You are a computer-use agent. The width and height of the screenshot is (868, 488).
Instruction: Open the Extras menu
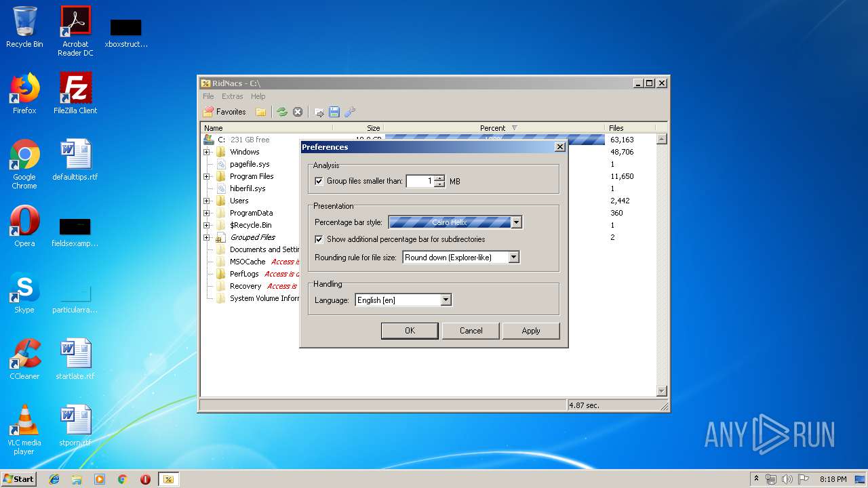pos(233,96)
